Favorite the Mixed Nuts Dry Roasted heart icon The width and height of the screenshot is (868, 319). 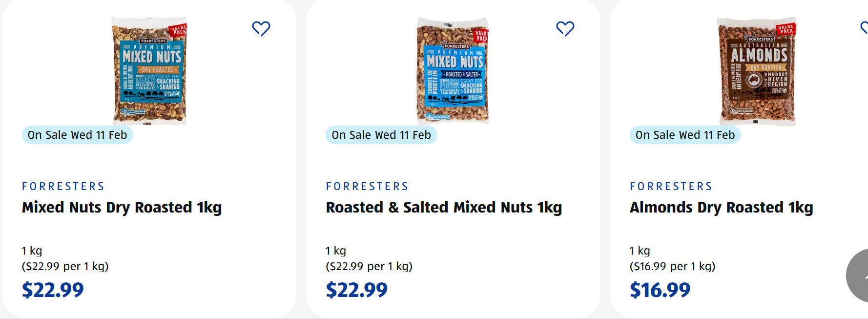(261, 29)
